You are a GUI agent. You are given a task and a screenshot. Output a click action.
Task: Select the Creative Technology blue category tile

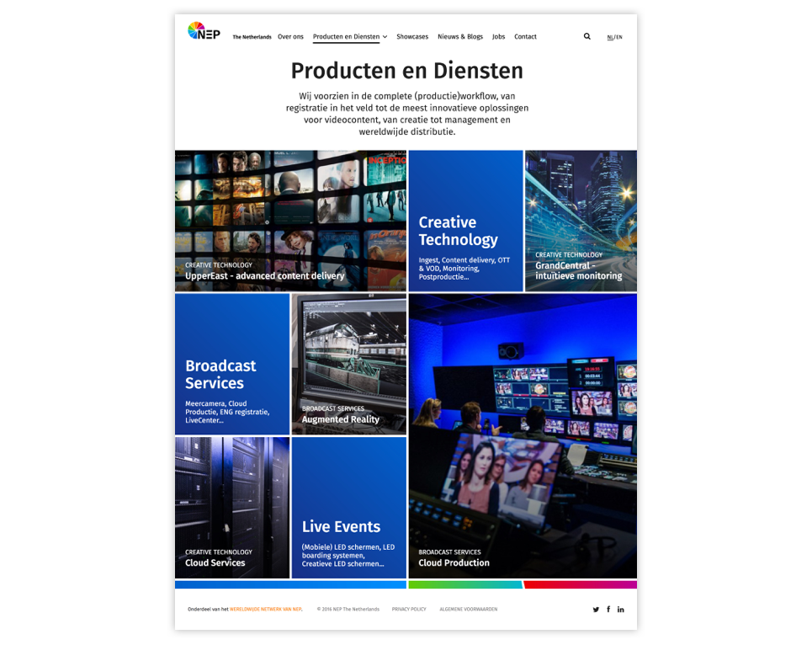pyautogui.click(x=465, y=221)
